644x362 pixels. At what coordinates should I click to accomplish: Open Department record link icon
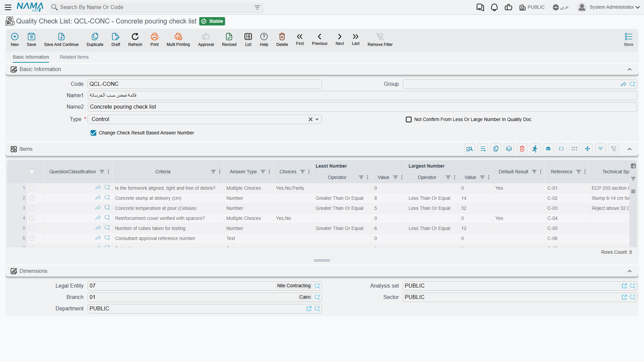tap(309, 309)
